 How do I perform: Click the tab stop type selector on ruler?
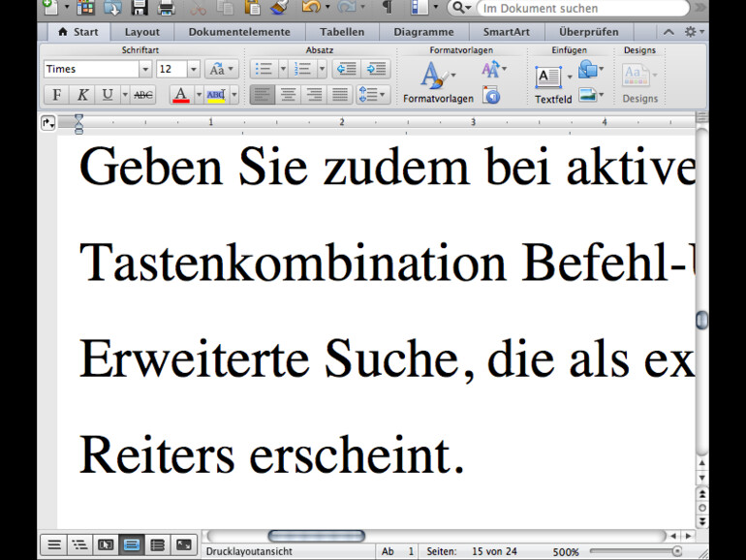[48, 123]
